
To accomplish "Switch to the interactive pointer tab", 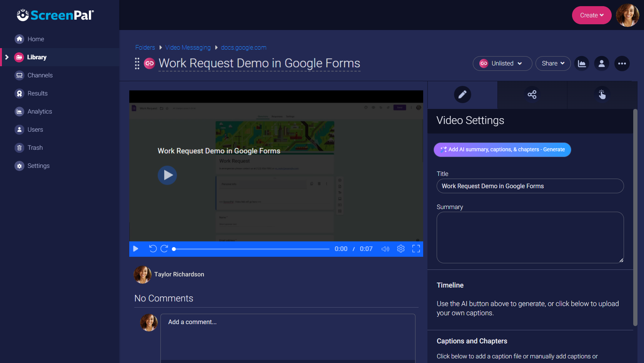I will pyautogui.click(x=602, y=95).
